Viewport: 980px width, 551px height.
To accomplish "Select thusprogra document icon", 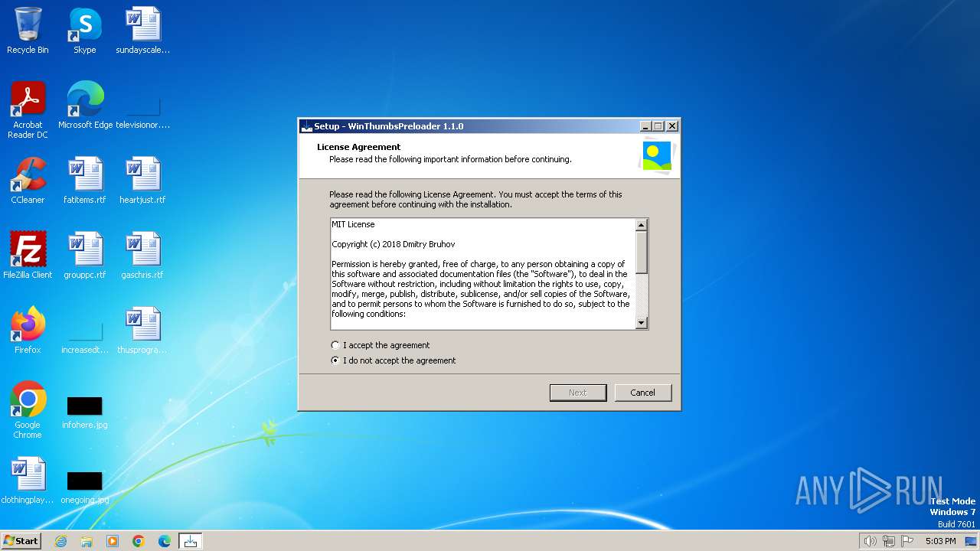I will coord(143,331).
